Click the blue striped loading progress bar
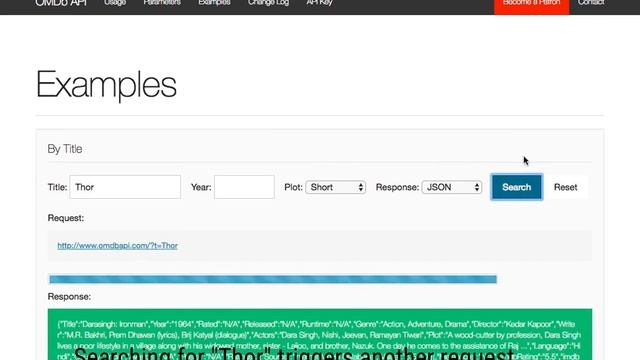The image size is (640, 360). point(273,279)
